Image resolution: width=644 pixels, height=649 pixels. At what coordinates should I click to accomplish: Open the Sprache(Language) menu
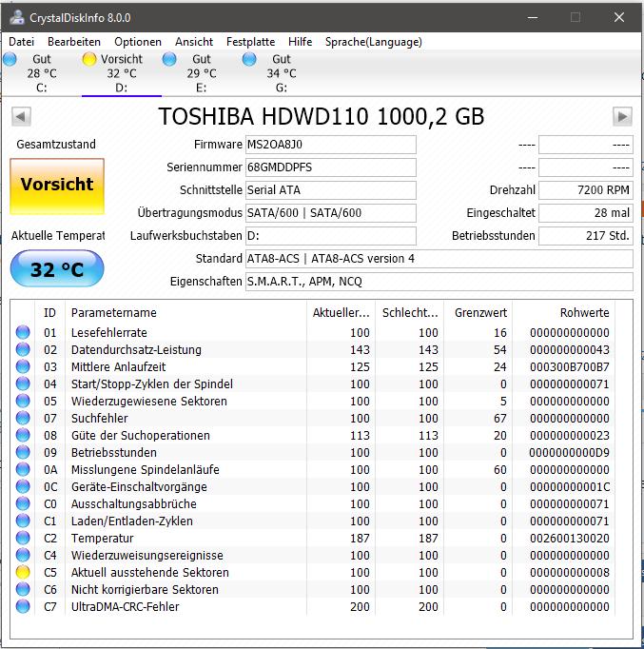tap(374, 42)
